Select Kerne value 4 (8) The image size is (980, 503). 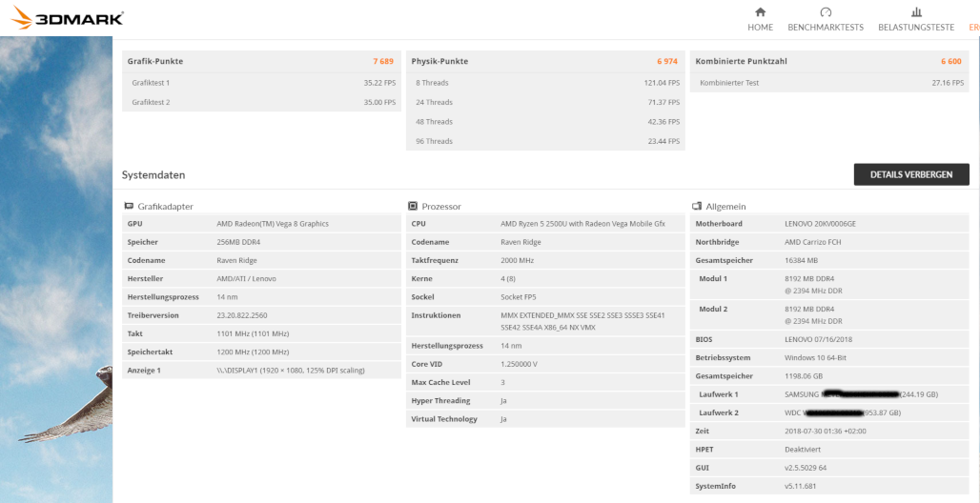(509, 279)
